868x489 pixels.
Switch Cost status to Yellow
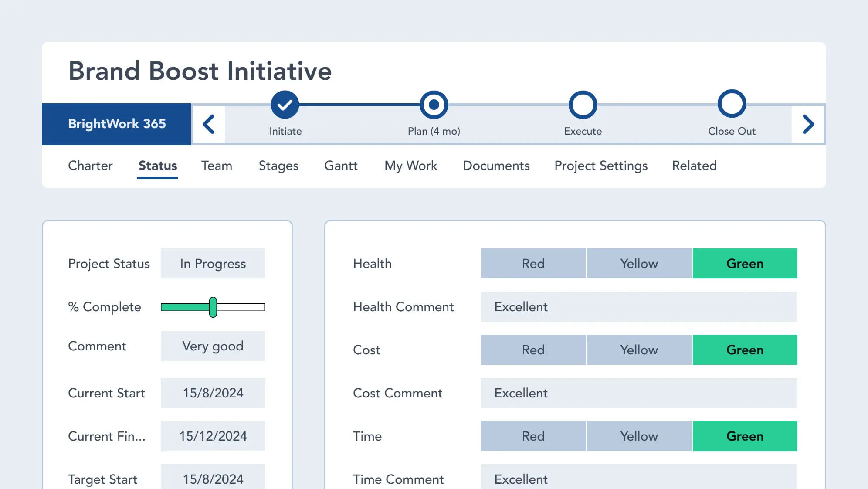point(639,350)
